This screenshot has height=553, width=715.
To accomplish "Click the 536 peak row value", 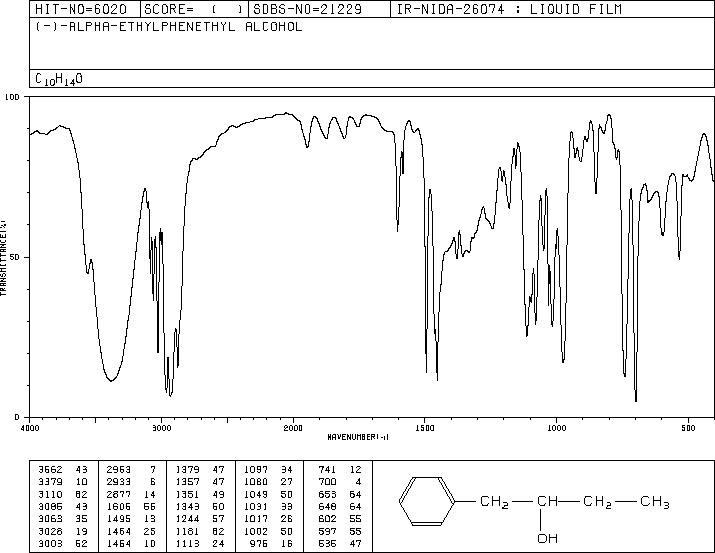I will point(327,543).
